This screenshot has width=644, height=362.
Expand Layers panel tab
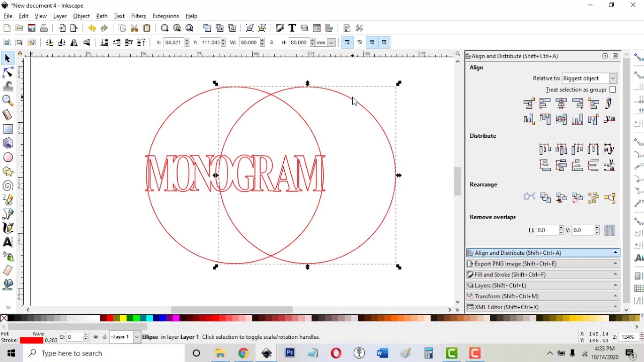pos(543,285)
